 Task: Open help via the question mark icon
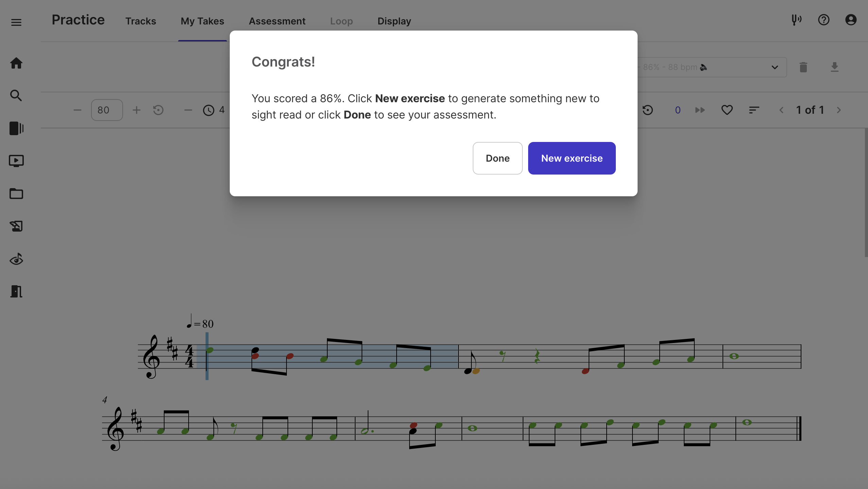(823, 20)
